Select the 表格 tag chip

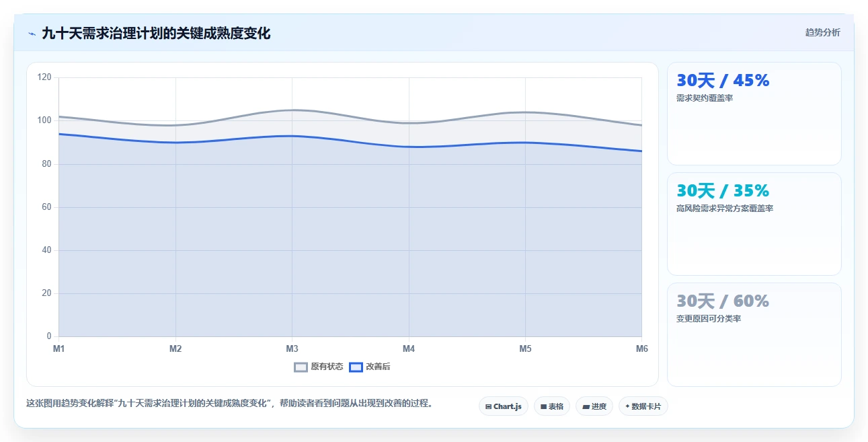[x=552, y=406]
